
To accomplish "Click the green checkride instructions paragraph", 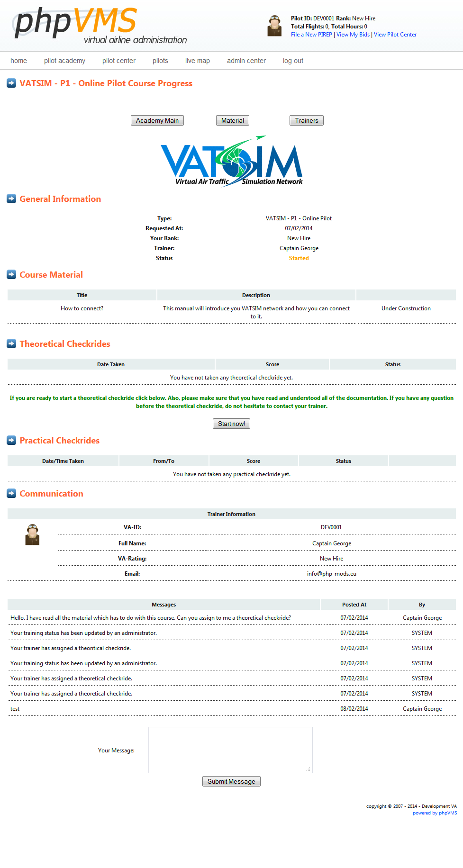I will point(232,402).
